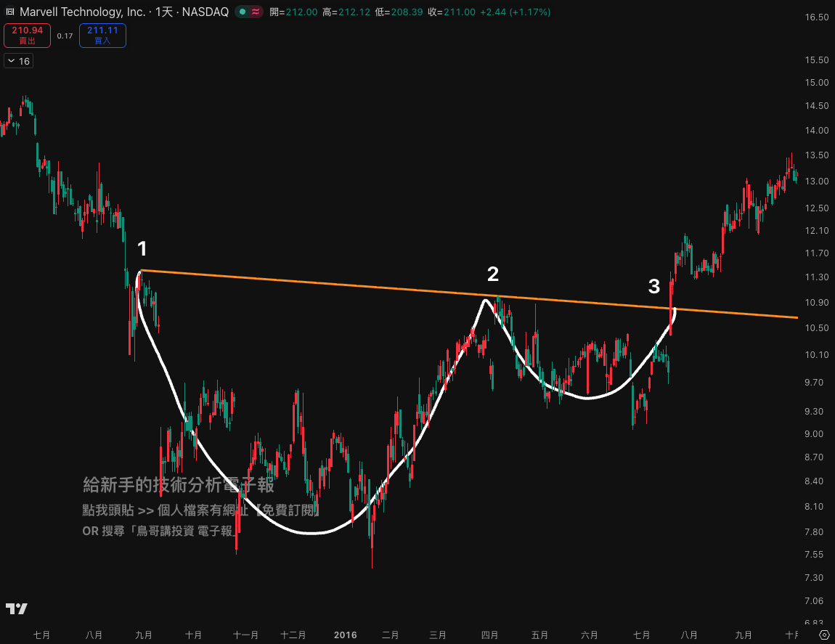Expand the collapsed 16 indicators list

[19, 61]
